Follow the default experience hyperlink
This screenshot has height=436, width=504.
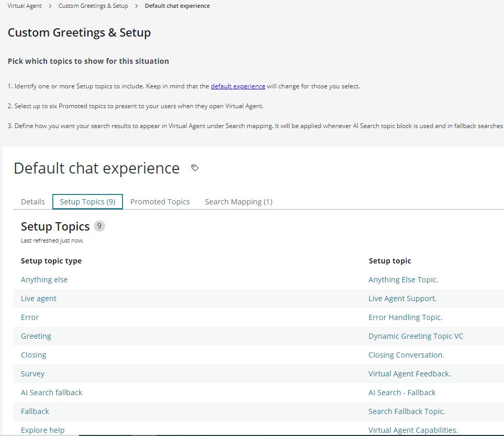[238, 86]
